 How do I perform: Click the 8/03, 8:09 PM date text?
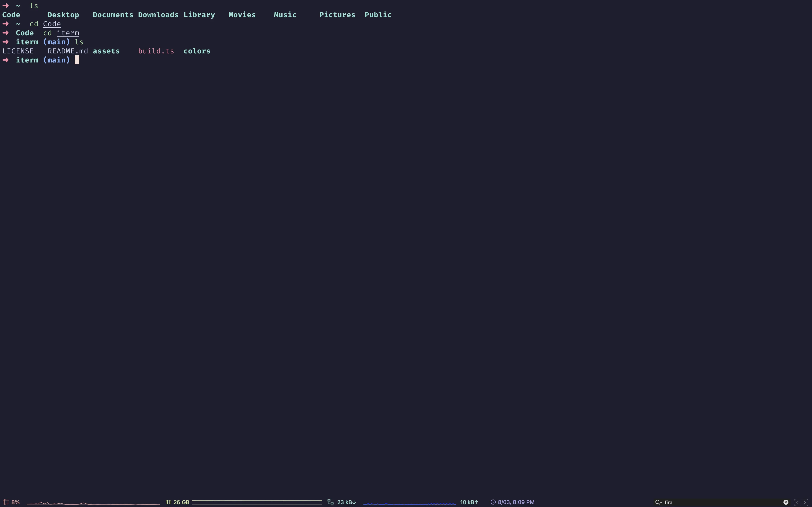point(516,502)
